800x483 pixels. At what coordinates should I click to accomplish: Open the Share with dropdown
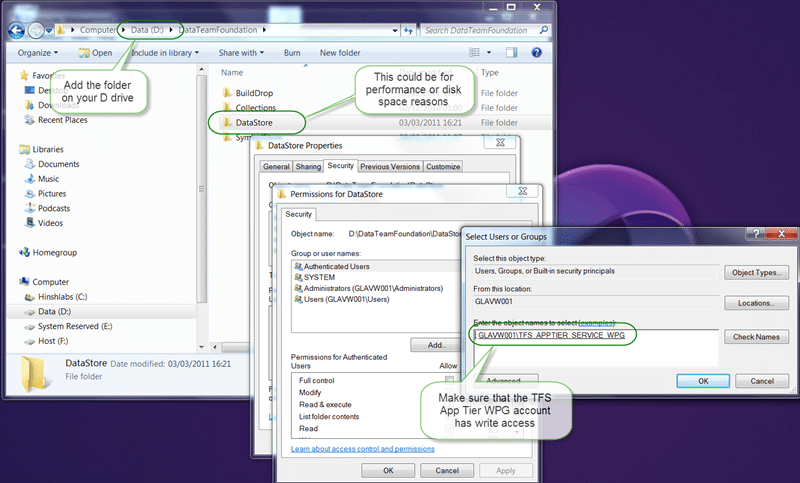point(241,53)
